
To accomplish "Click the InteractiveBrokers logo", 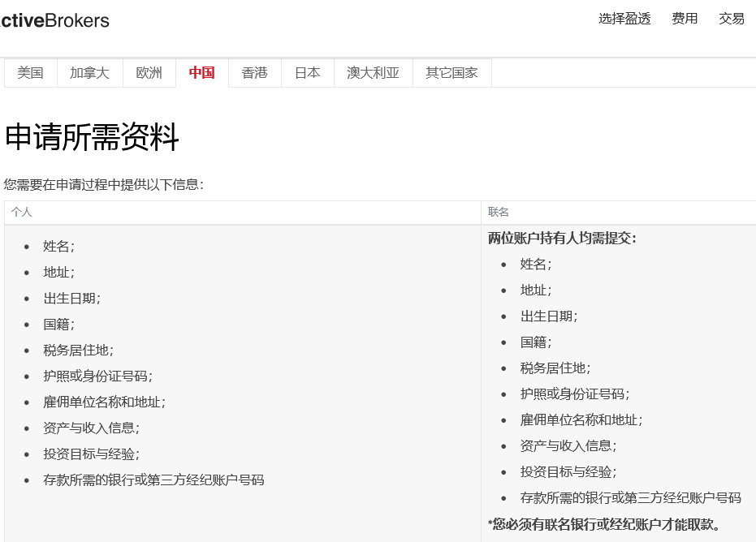I will point(54,21).
